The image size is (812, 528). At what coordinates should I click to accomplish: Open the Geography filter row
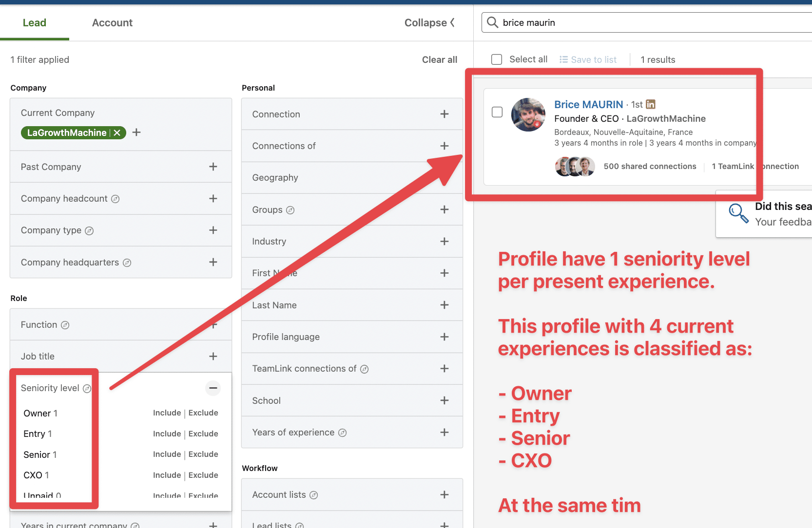(352, 178)
